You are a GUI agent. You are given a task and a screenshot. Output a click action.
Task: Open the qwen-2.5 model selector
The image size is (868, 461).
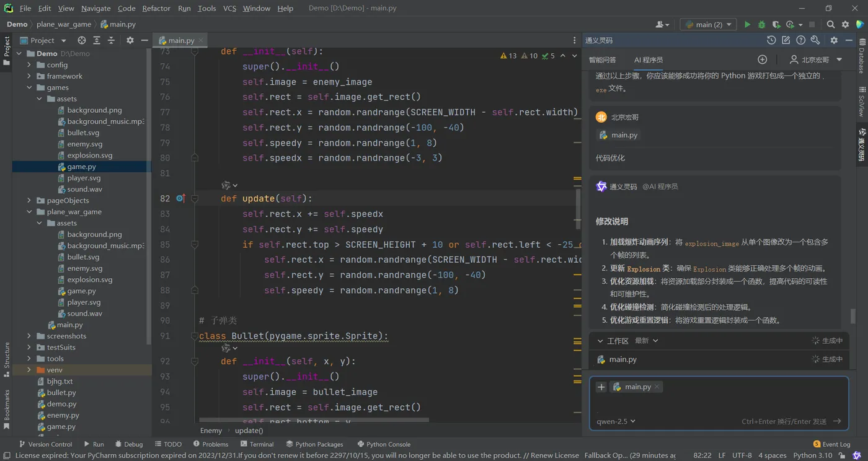point(616,421)
